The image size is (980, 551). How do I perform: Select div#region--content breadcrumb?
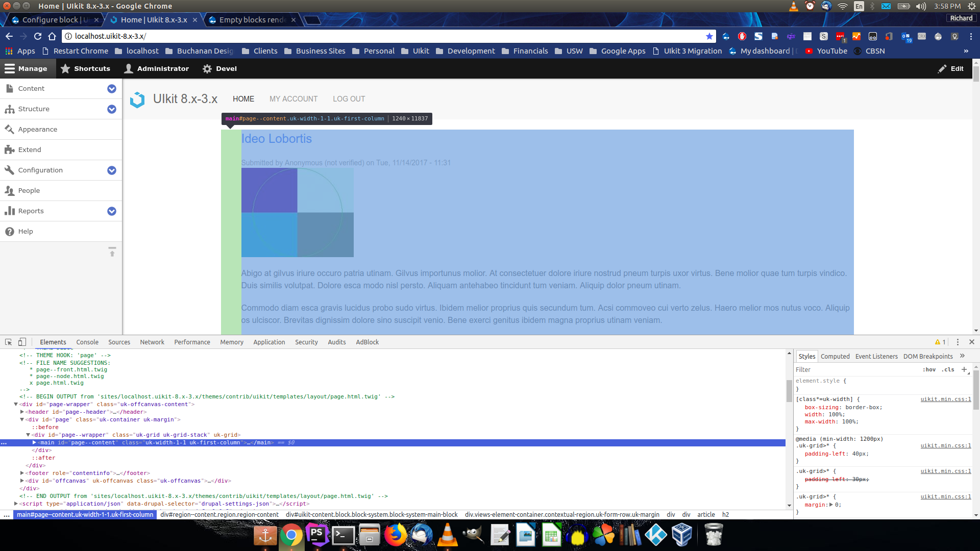pos(219,514)
